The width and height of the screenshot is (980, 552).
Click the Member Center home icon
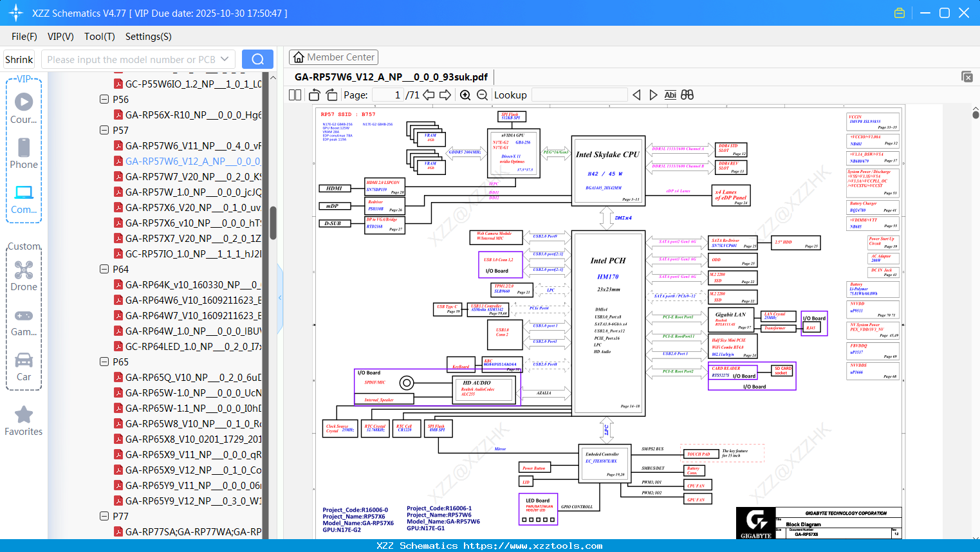pyautogui.click(x=299, y=57)
